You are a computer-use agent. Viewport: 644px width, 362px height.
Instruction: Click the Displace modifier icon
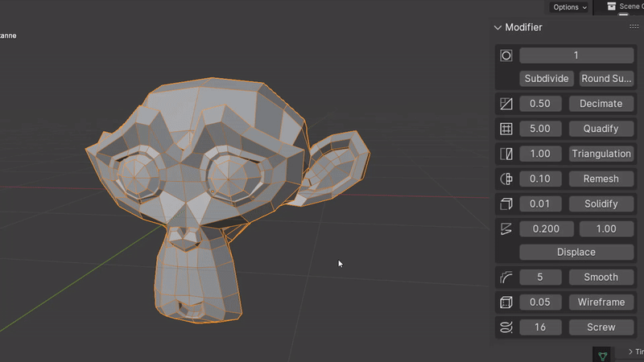(x=506, y=228)
